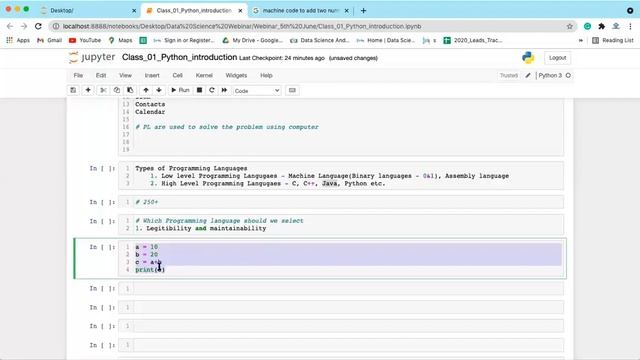
Task: Open the Insert menu
Action: point(152,76)
